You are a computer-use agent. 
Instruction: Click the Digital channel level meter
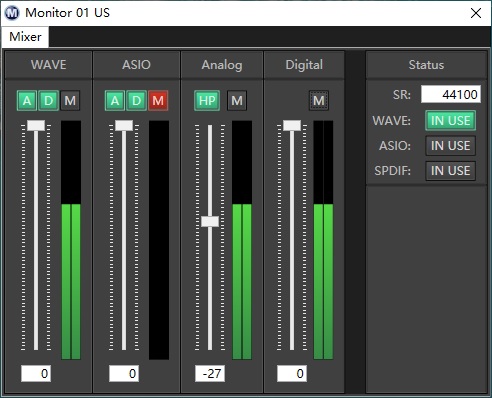click(x=324, y=240)
